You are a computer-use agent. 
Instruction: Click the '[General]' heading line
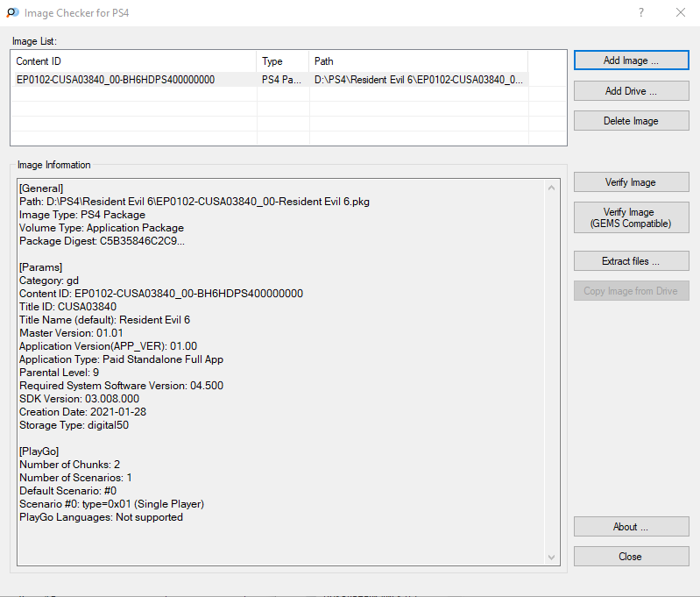[41, 188]
